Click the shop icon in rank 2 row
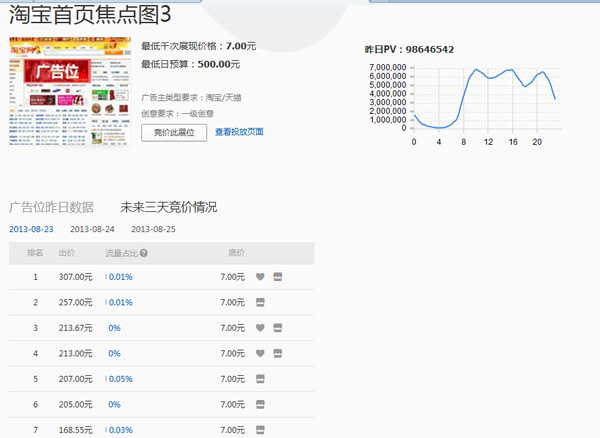600x438 pixels. coord(260,302)
